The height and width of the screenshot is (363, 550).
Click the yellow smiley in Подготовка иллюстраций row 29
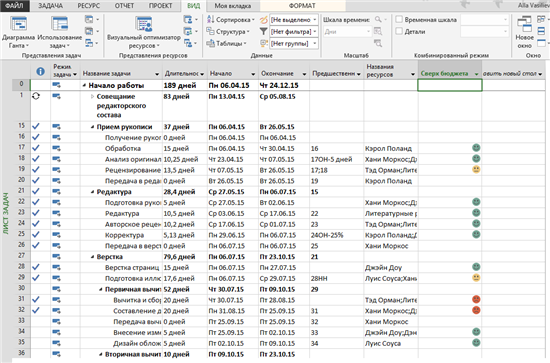[476, 278]
